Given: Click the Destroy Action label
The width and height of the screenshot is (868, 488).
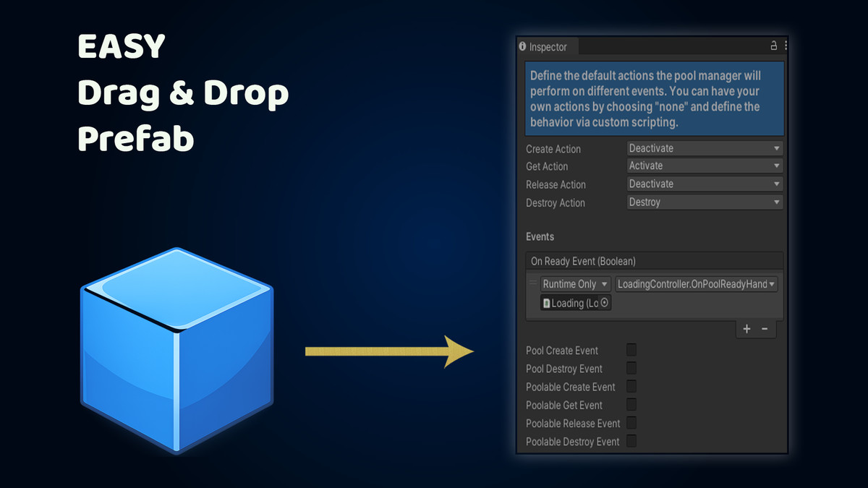Looking at the screenshot, I should coord(556,203).
